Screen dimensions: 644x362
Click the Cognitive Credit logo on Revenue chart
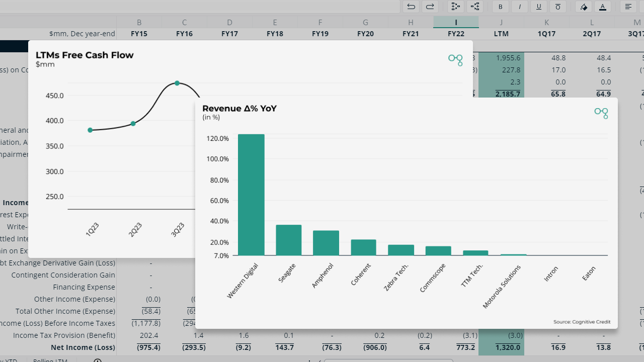click(601, 113)
